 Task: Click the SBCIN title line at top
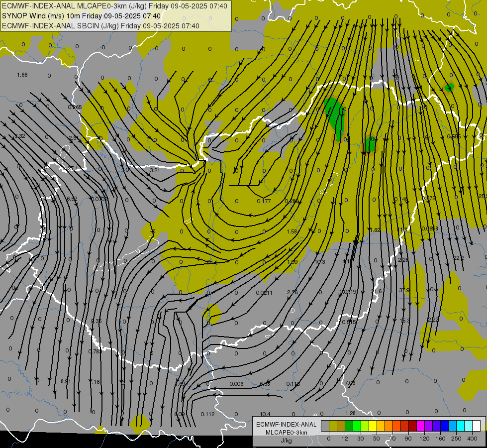pos(100,26)
